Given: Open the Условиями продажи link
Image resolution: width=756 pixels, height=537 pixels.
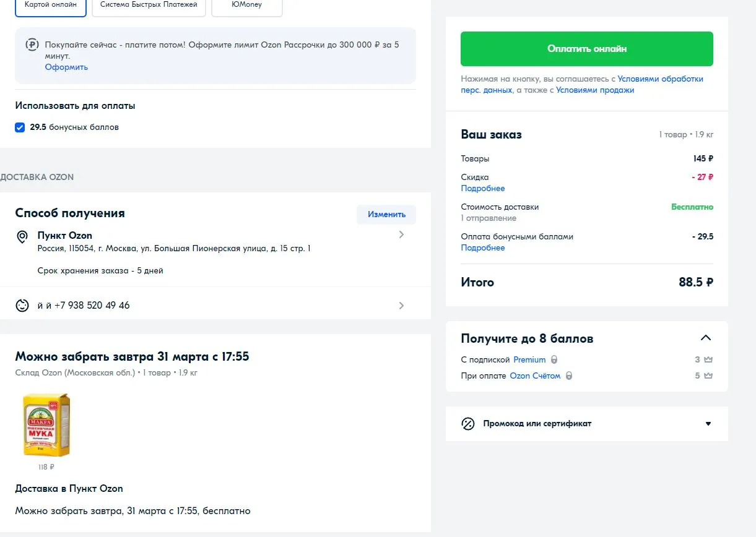Looking at the screenshot, I should tap(595, 90).
